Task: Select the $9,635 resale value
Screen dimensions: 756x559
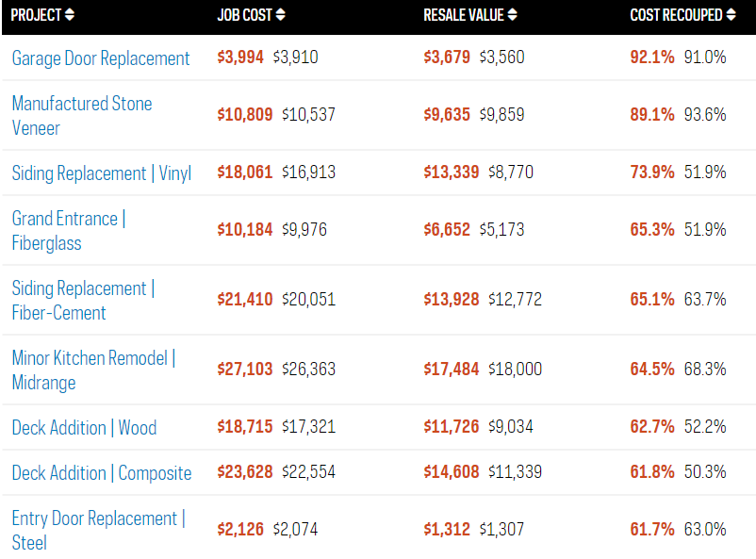Action: tap(447, 115)
